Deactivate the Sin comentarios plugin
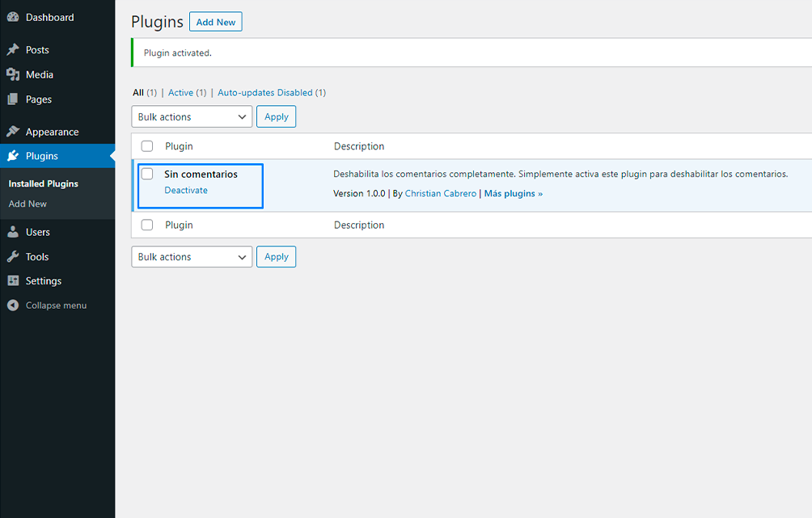This screenshot has width=812, height=518. coord(186,190)
